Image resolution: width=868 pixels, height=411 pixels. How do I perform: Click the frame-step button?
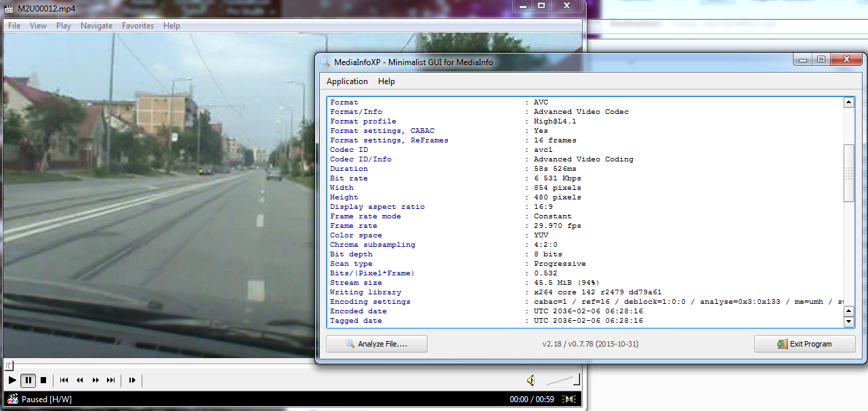point(132,380)
